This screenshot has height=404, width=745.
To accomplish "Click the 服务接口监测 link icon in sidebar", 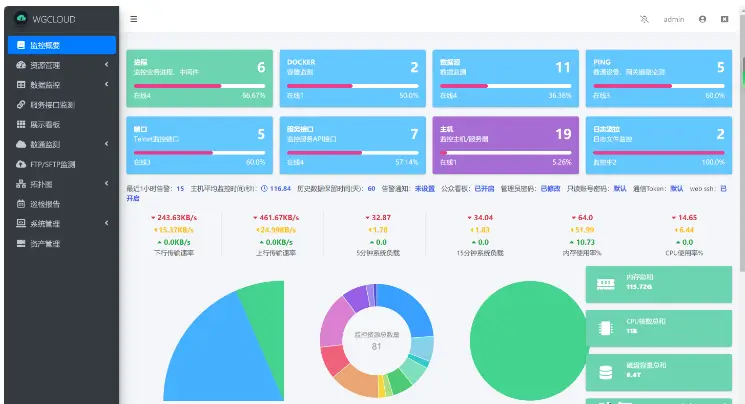I will tap(20, 104).
